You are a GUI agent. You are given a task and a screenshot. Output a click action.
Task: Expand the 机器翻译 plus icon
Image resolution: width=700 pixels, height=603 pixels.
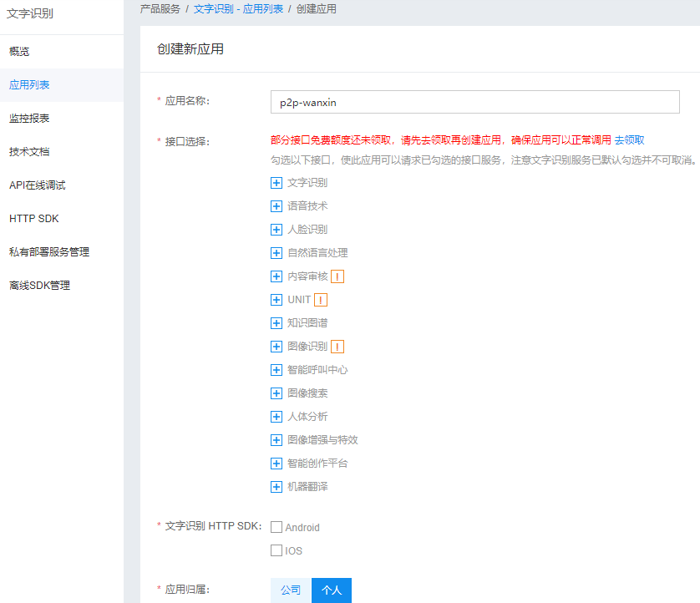tap(276, 487)
